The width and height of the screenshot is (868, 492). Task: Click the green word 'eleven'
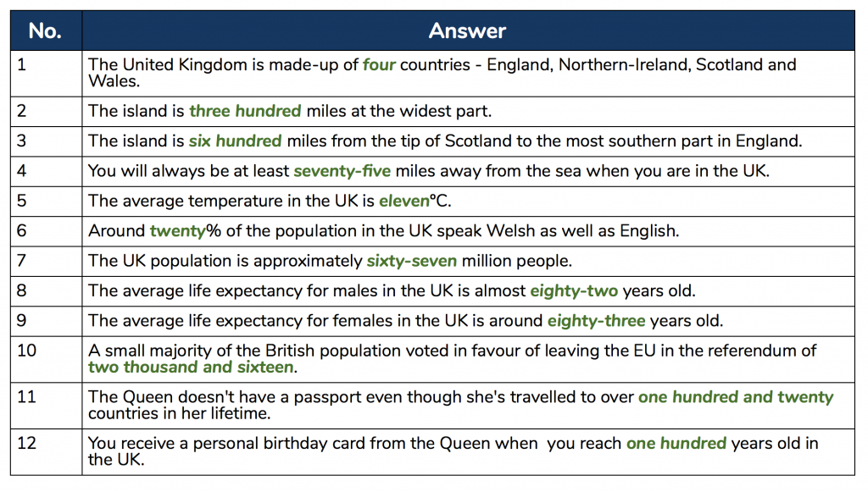click(x=404, y=201)
